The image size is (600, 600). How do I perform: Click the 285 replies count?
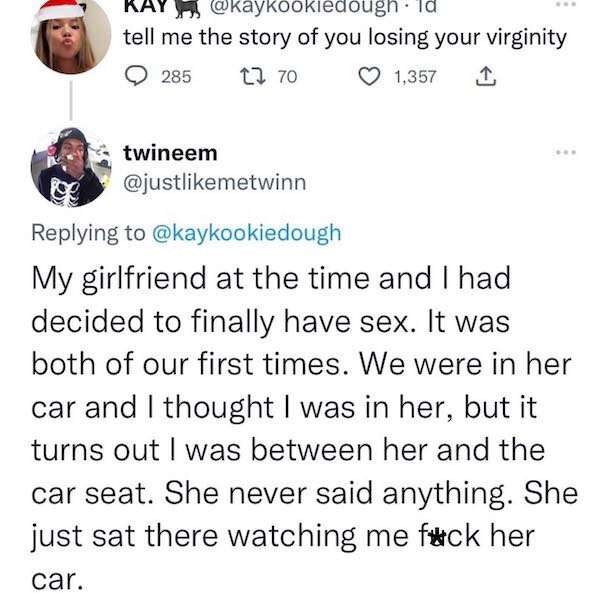[x=176, y=77]
